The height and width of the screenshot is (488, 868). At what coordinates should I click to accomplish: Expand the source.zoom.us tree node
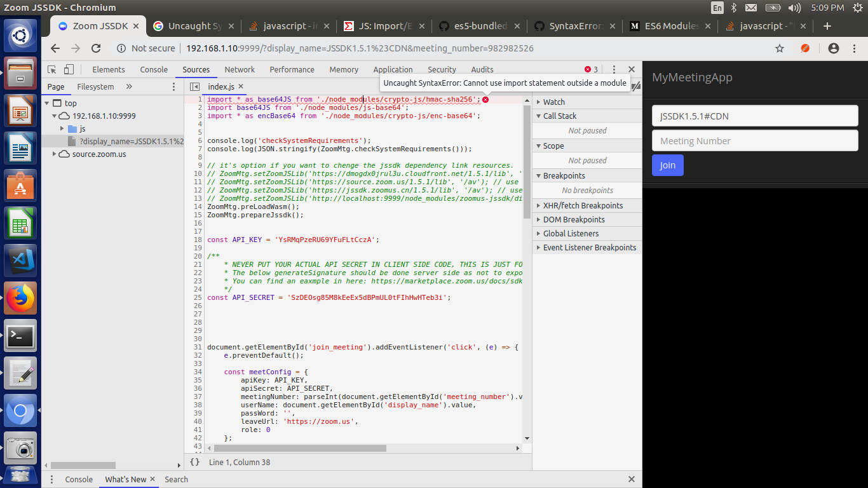[55, 154]
